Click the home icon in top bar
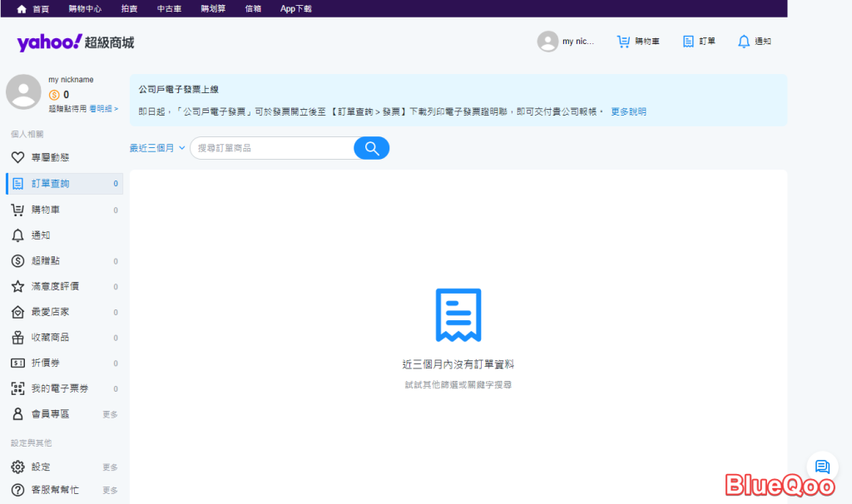Viewport: 852px width, 504px height. tap(22, 8)
